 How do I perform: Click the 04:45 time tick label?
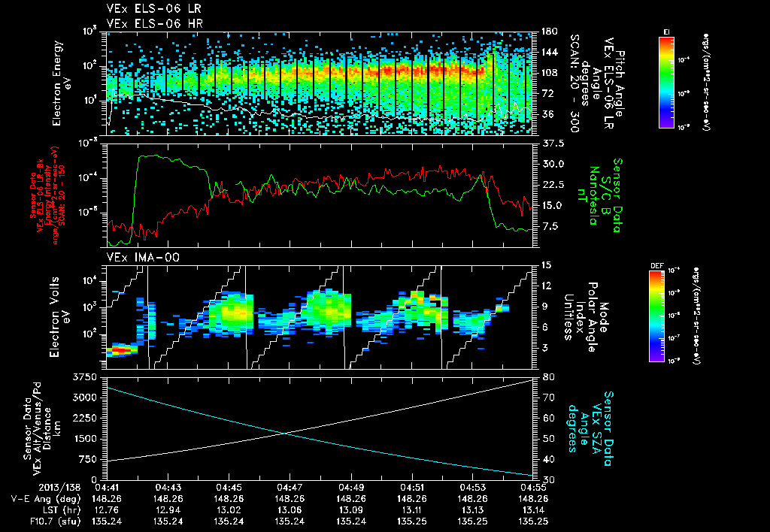click(x=229, y=488)
